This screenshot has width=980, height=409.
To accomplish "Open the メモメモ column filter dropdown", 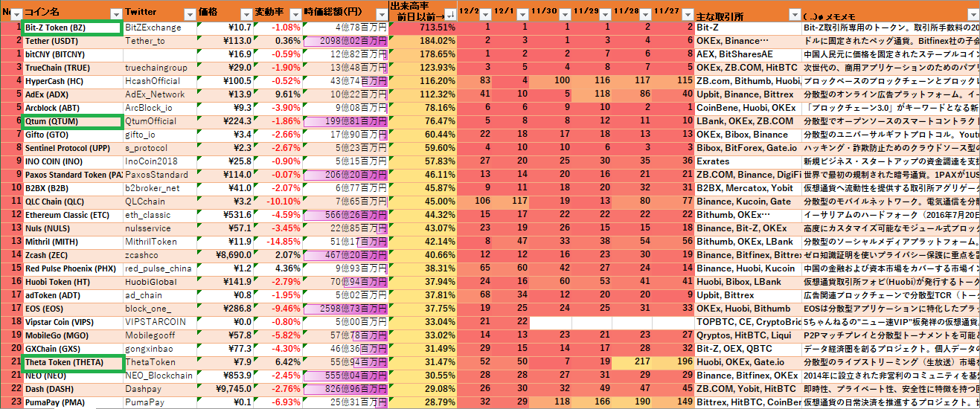I will pos(973,13).
